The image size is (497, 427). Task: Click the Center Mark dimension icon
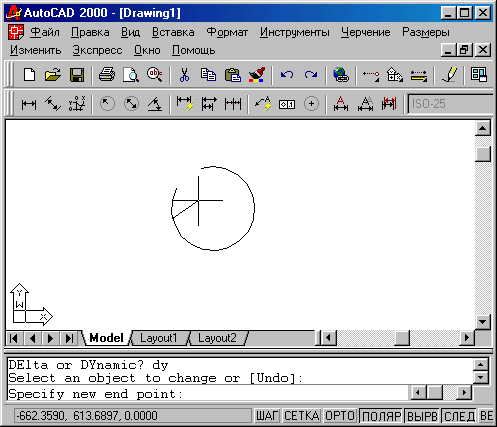[311, 104]
